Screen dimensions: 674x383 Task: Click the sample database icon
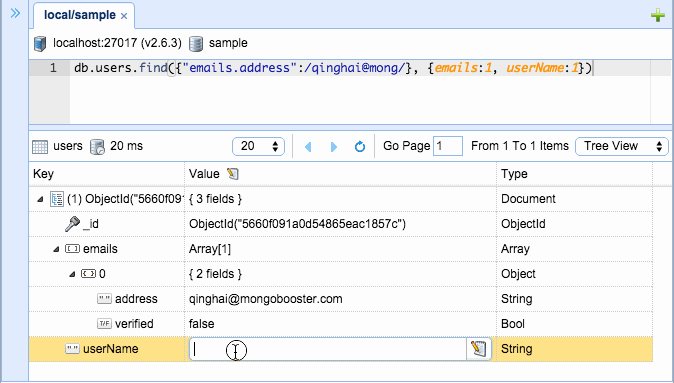click(x=196, y=43)
